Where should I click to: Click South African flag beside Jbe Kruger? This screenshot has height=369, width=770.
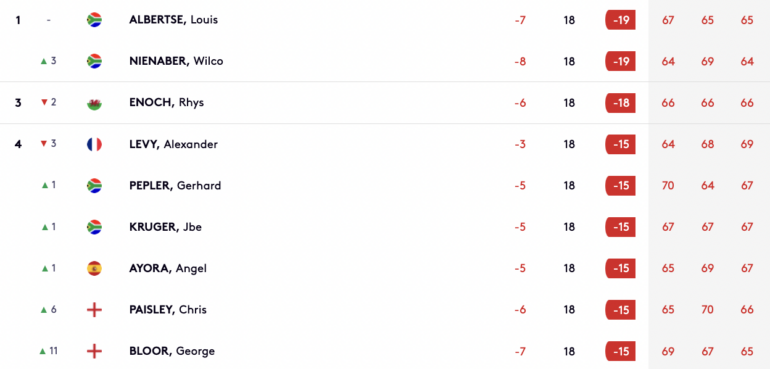[94, 227]
